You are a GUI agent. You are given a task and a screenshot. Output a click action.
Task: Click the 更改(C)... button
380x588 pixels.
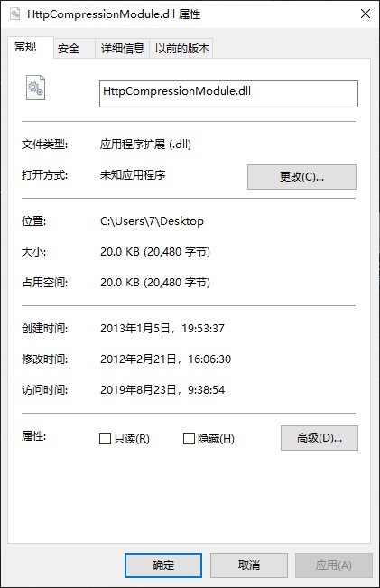point(301,177)
